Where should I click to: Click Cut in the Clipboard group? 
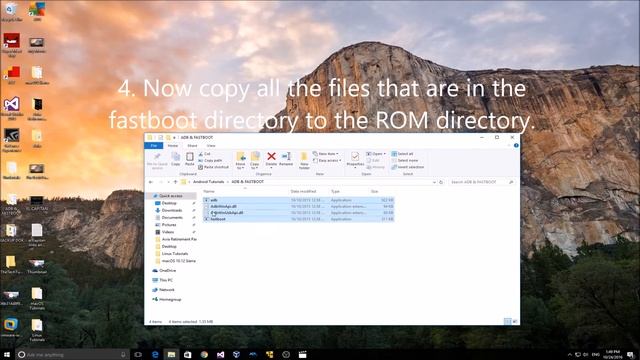tap(204, 154)
